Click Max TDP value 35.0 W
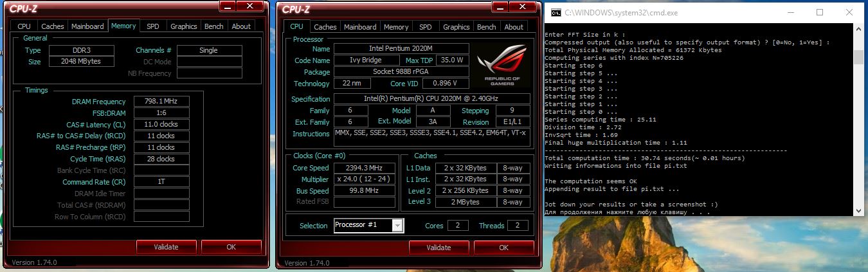The width and height of the screenshot is (868, 272). (x=453, y=60)
